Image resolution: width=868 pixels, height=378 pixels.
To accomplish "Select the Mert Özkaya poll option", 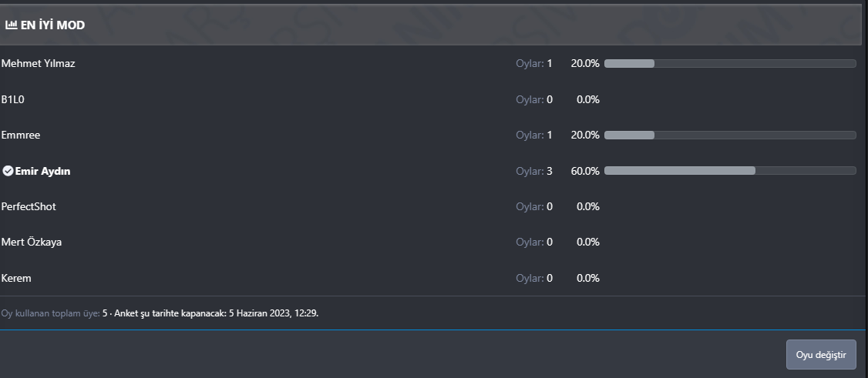I will 32,242.
